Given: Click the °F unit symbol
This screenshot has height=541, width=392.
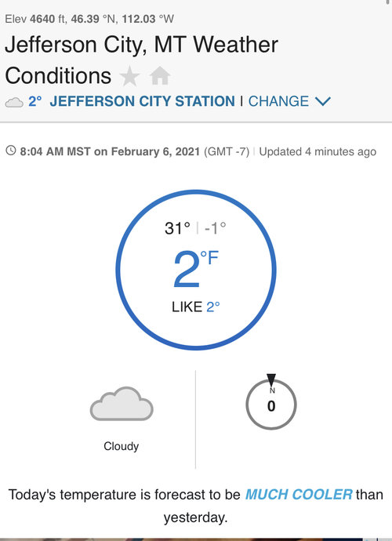Looking at the screenshot, I should [x=209, y=258].
